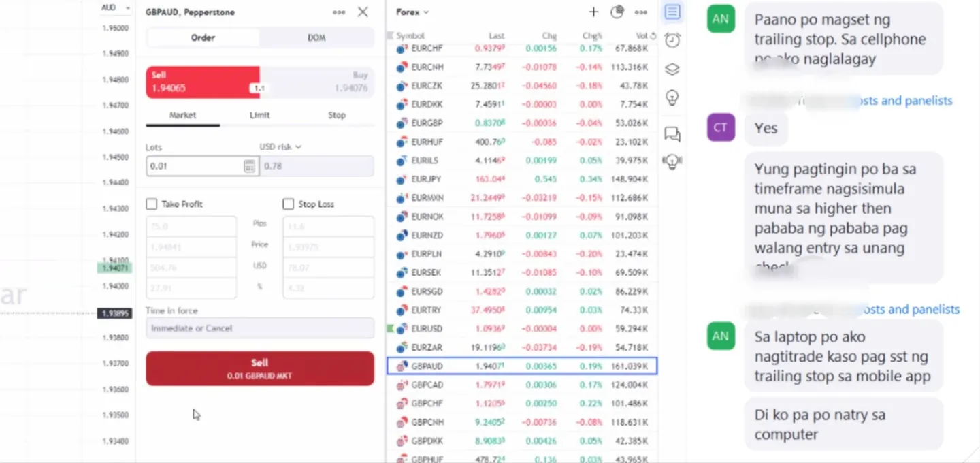This screenshot has height=463, width=980.
Task: Enable the Stop Loss checkbox
Action: coord(288,204)
